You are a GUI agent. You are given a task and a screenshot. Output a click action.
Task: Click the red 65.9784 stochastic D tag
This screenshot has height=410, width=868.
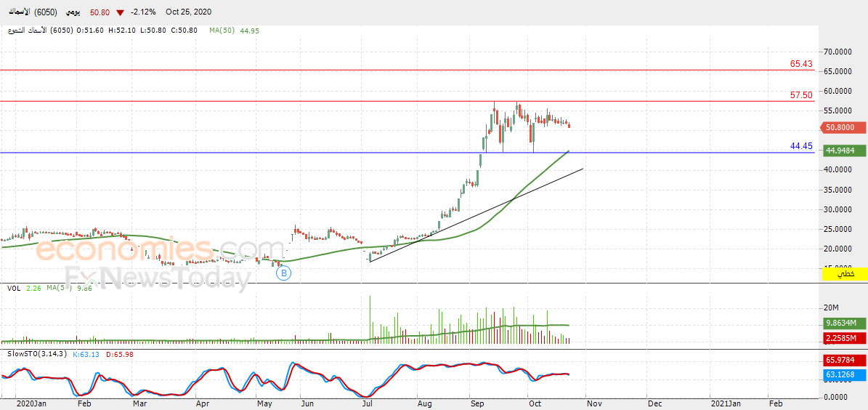coord(843,360)
